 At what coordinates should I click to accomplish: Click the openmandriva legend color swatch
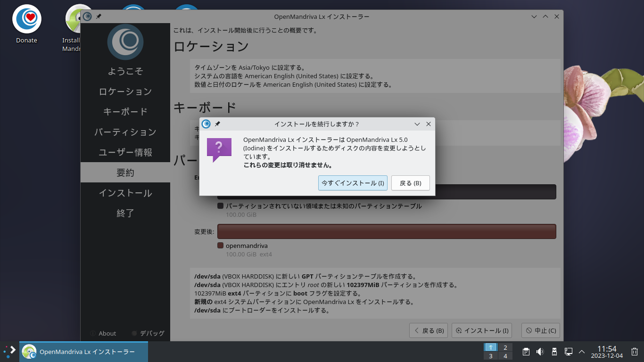point(220,246)
